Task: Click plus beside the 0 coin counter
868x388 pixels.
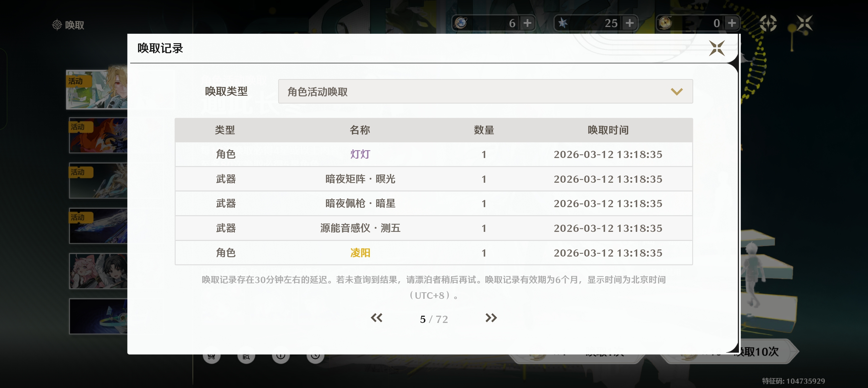Action: point(731,23)
